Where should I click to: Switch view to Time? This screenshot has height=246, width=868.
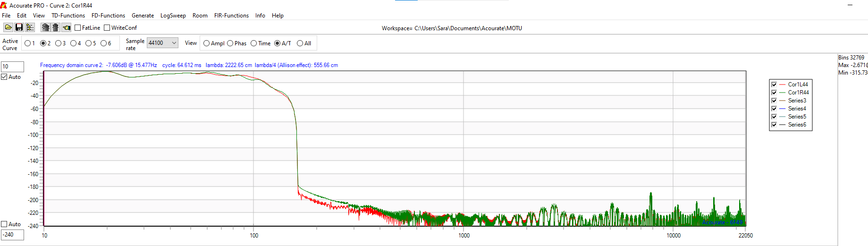(253, 43)
